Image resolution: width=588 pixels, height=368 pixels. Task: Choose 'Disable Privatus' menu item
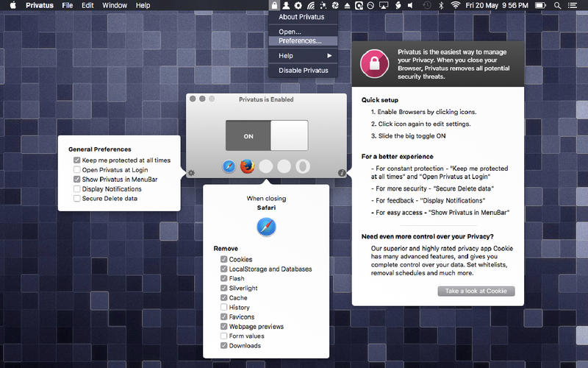(x=303, y=70)
